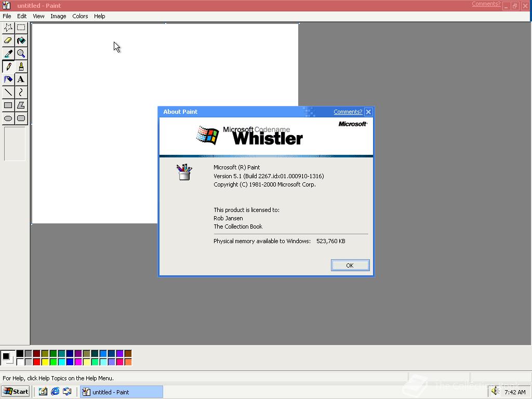Click "The Collection Book" text
Viewport: 532px width, 399px height.
[x=238, y=227]
